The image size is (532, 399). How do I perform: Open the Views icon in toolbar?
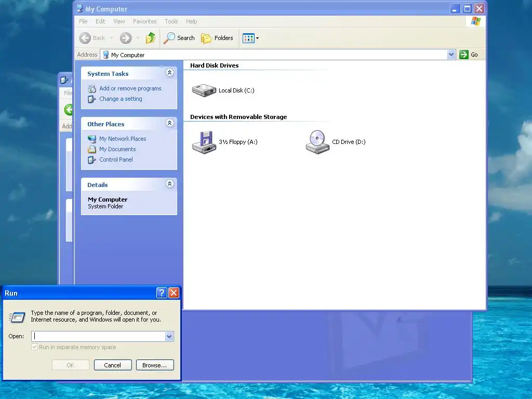[248, 38]
